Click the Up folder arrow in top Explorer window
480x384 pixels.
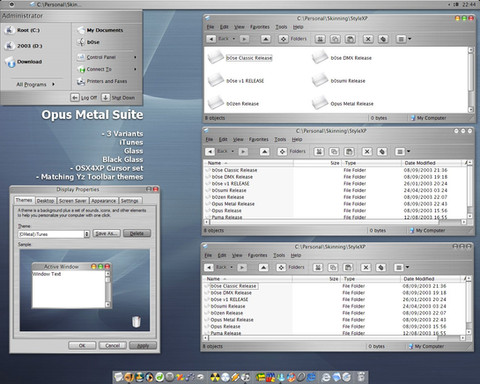(265, 39)
